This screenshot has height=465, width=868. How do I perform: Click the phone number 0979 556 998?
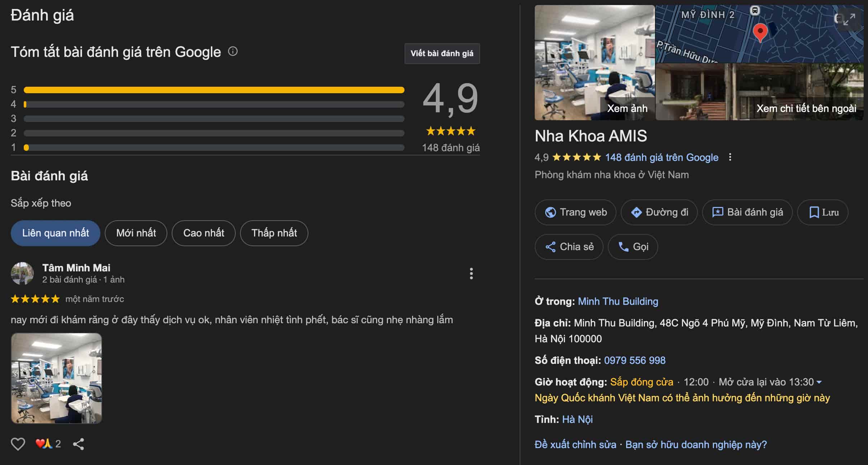pos(635,360)
